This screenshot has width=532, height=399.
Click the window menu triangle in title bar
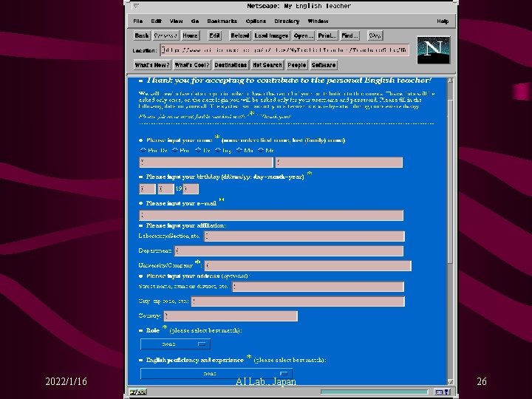[x=136, y=6]
